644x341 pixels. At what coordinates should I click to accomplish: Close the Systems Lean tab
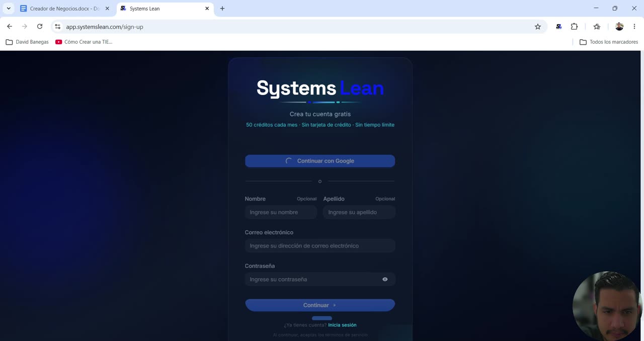coord(207,9)
